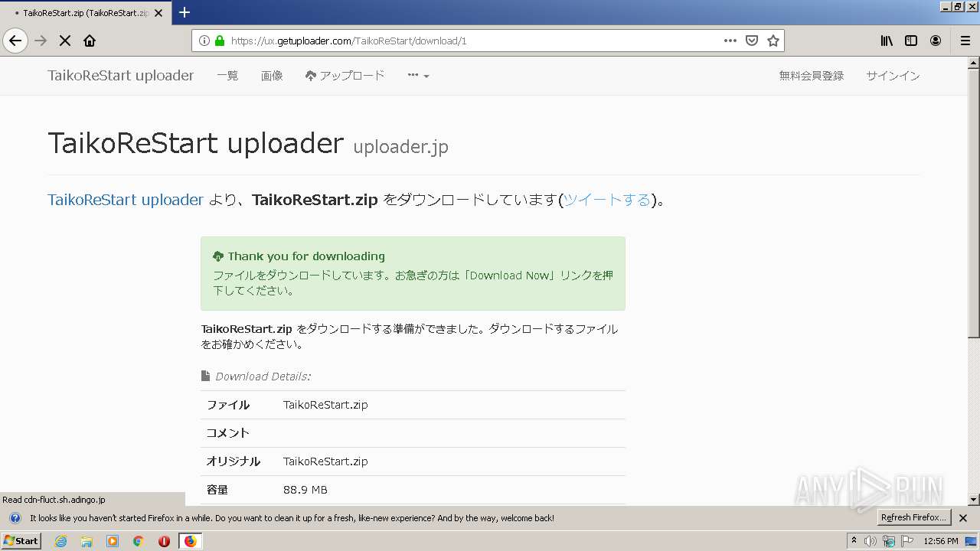Open the volume speaker tray icon
Screen dimensions: 980x551
(x=871, y=541)
